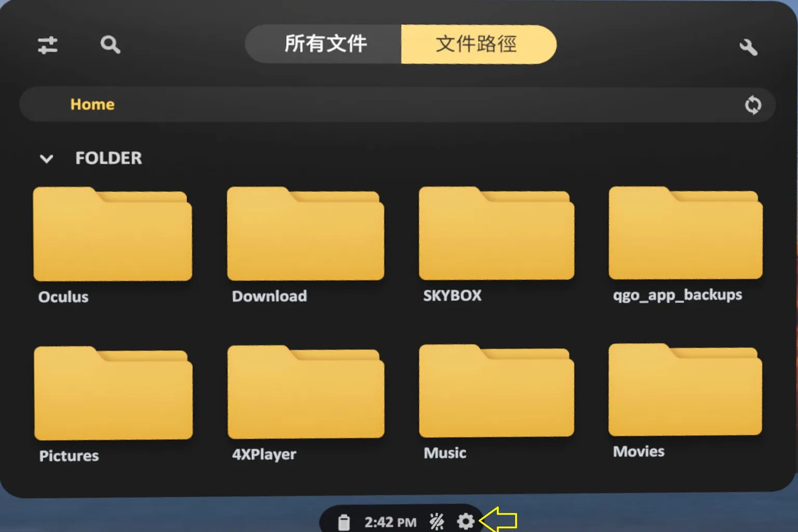Open the Pictures folder icon

click(x=113, y=393)
